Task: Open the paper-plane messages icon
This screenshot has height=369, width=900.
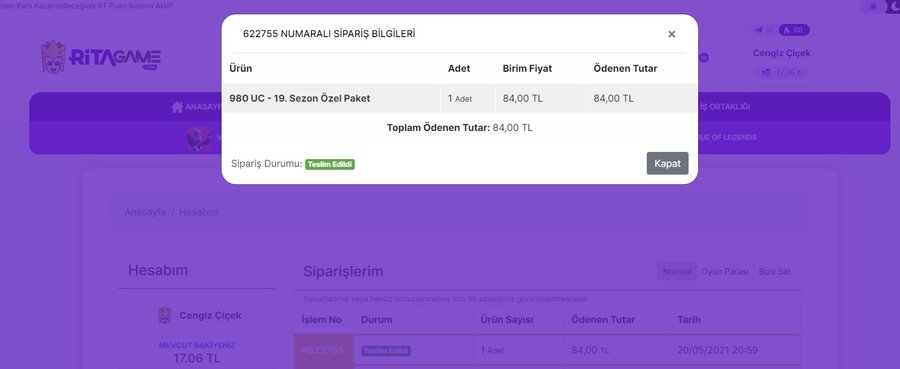Action: click(759, 30)
